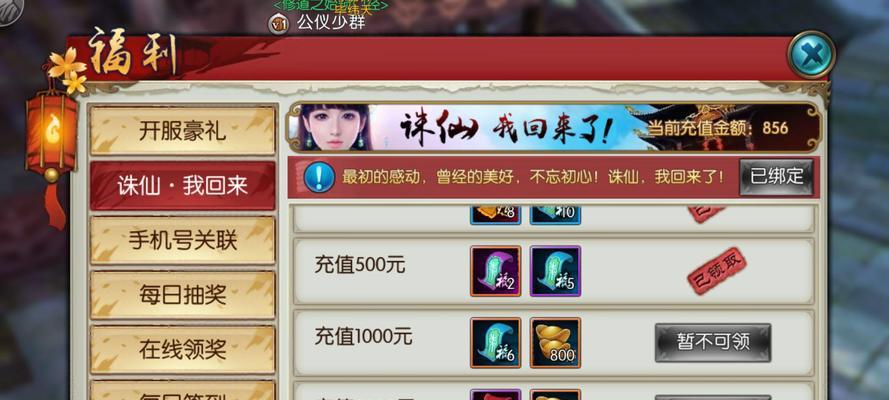Tap the 诛仙 我回来了 banner portrait

pos(336,127)
